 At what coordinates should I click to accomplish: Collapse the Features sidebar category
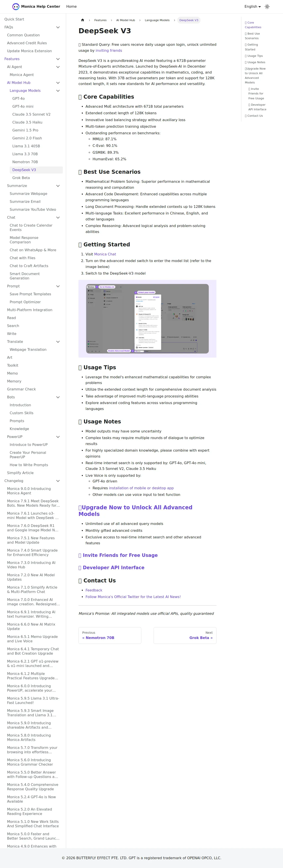point(58,59)
